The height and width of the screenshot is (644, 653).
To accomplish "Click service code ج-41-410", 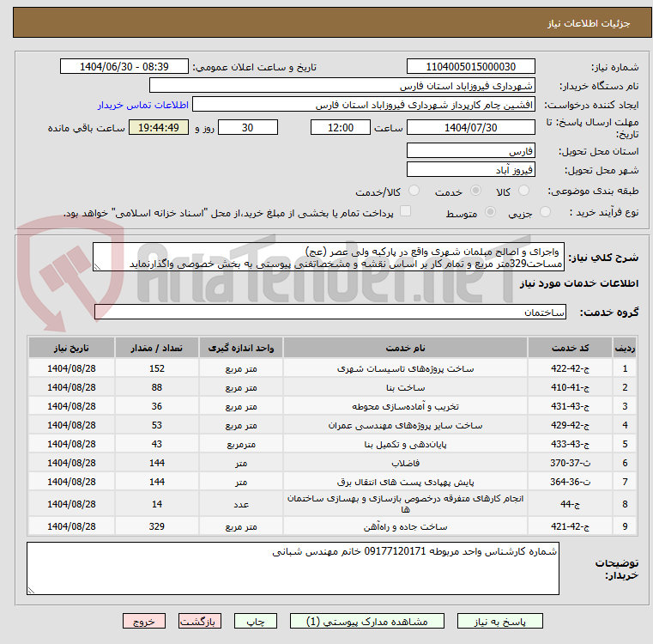I will coord(570,387).
